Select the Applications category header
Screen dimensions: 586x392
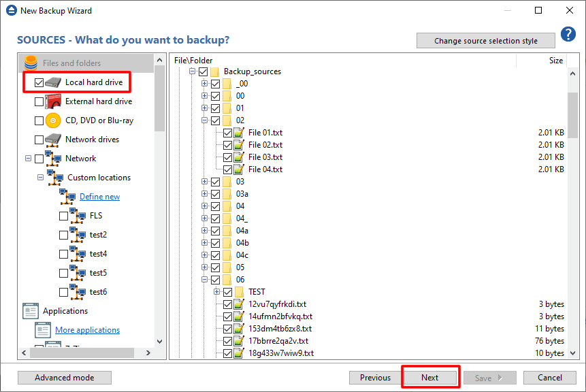pos(65,310)
